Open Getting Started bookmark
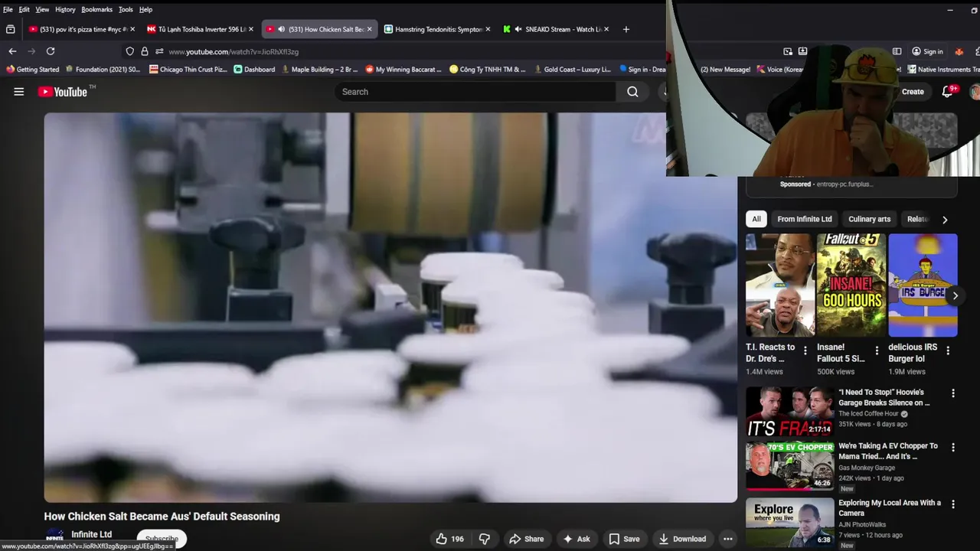The image size is (980, 551). coord(33,70)
